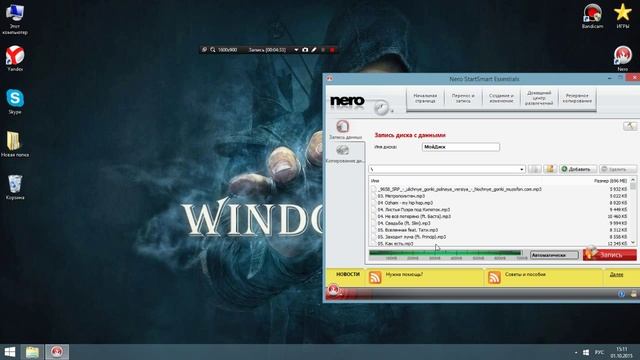
Task: Click create new folder icon
Action: tap(550, 169)
